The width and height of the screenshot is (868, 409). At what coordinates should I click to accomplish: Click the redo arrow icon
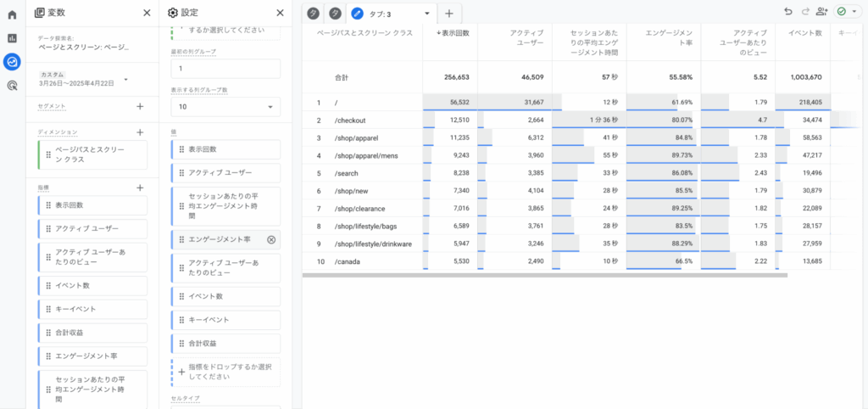805,12
